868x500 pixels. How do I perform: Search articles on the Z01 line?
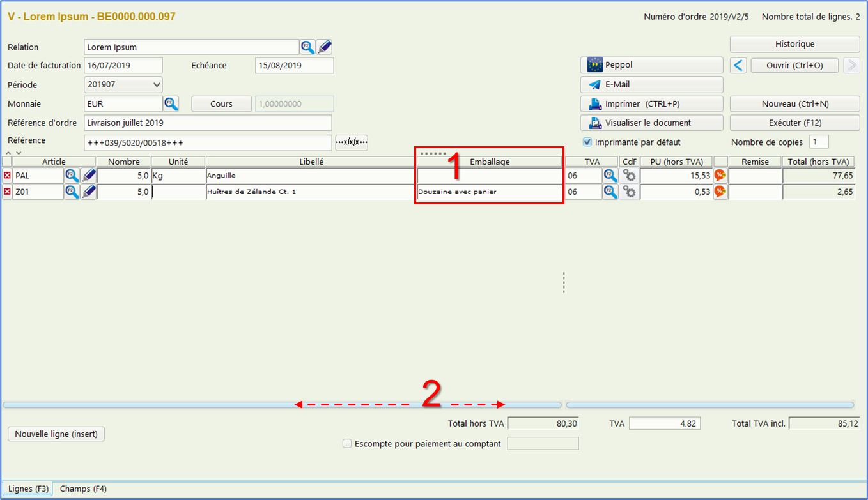[72, 192]
